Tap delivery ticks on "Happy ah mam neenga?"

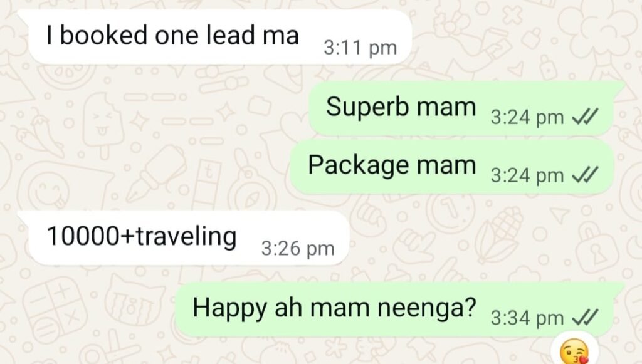click(x=585, y=318)
